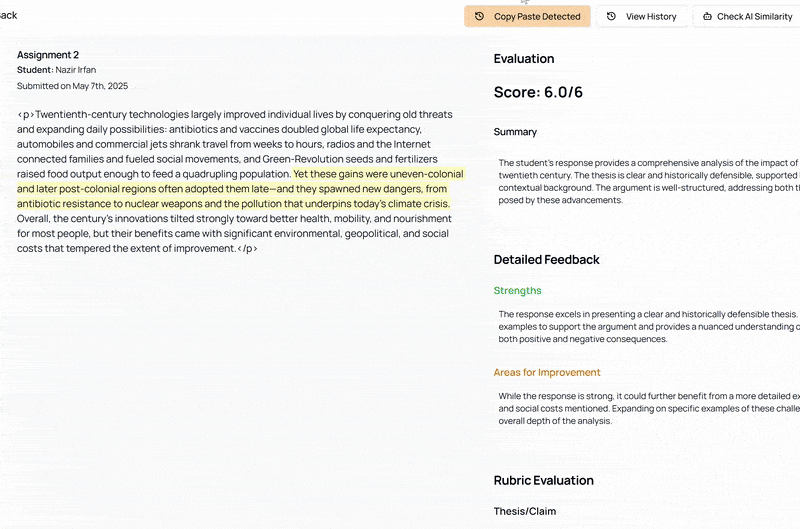Go back using the Back link
Screen dimensions: 800x529
click(8, 15)
